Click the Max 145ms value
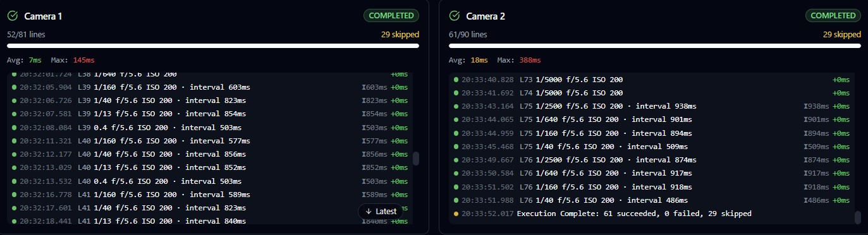This screenshot has height=235, width=868. (84, 60)
